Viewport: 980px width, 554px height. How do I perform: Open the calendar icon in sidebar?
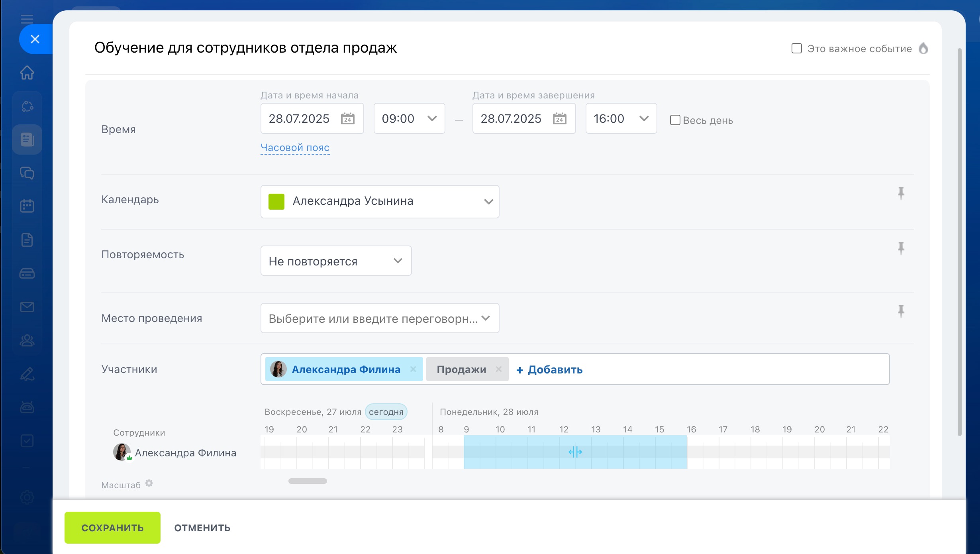[x=27, y=206]
